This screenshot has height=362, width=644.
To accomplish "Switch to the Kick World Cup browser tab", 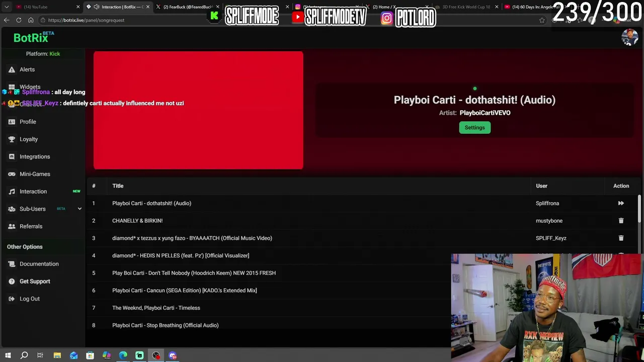I will coord(466,7).
